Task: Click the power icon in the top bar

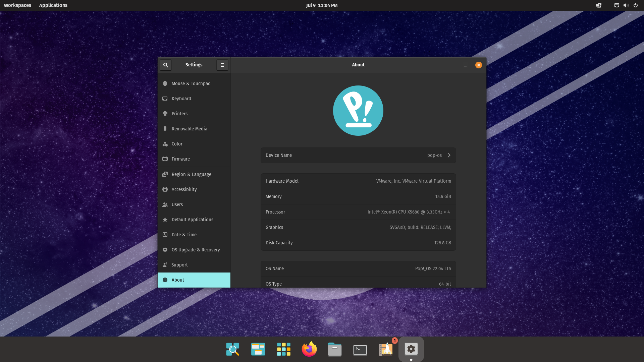Action: 636,5
